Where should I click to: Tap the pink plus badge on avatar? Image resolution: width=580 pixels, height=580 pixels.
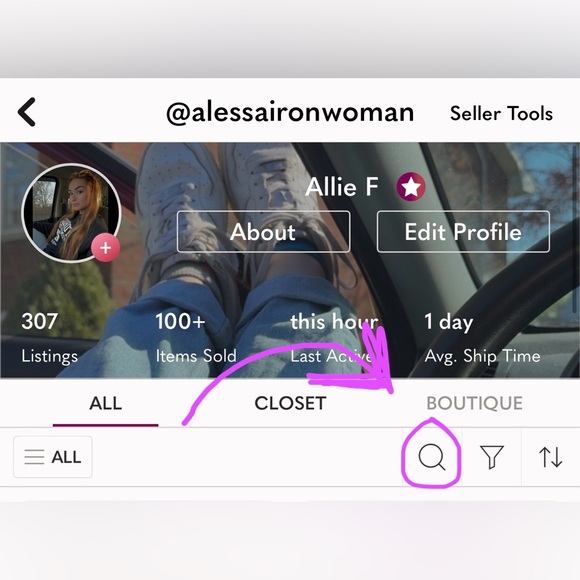pos(105,248)
